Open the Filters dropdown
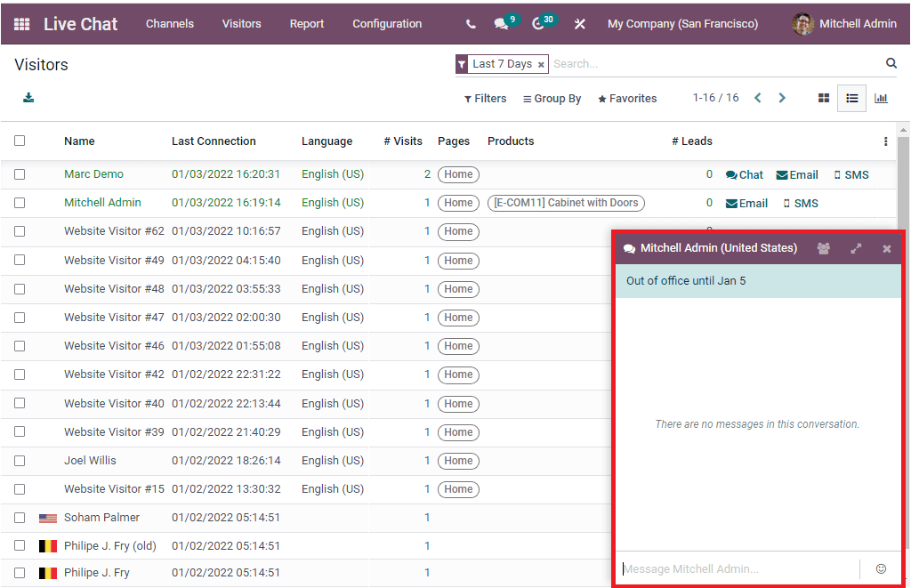Screen dimensions: 911x588 click(485, 98)
